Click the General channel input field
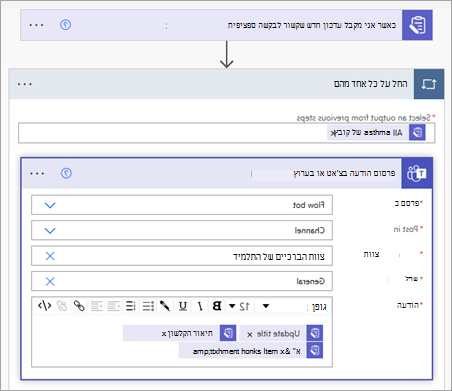Image resolution: width=452 pixels, height=391 pixels. pyautogui.click(x=182, y=281)
